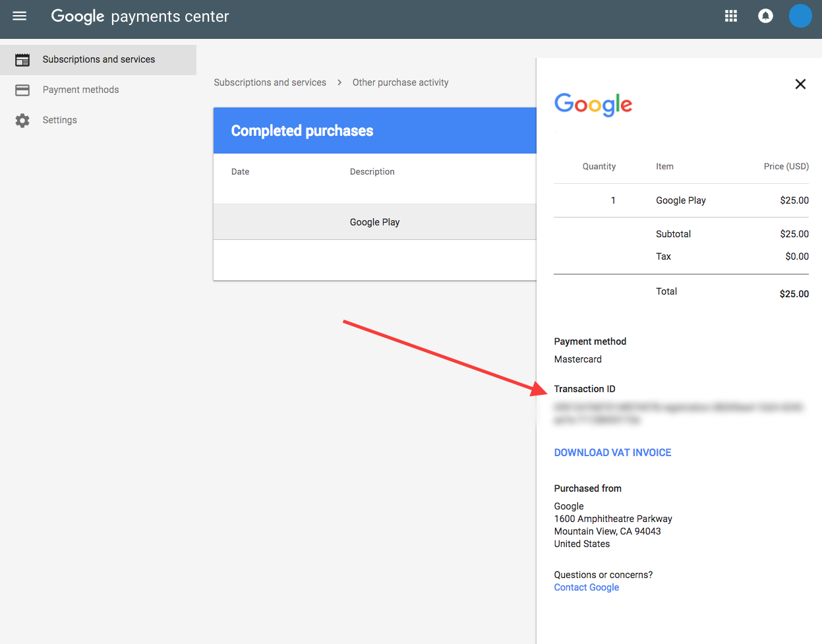Click the Purchased from heading
Viewport: 822px width, 644px height.
click(x=588, y=488)
